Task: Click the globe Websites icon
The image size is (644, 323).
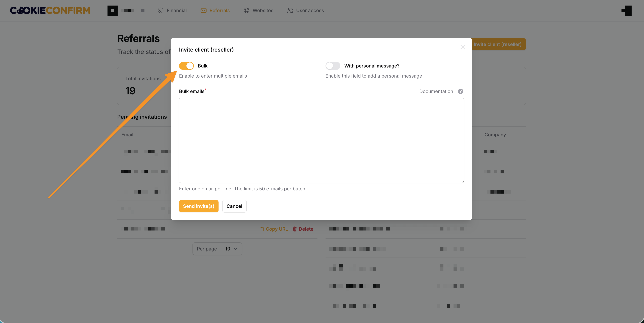Action: coord(247,10)
